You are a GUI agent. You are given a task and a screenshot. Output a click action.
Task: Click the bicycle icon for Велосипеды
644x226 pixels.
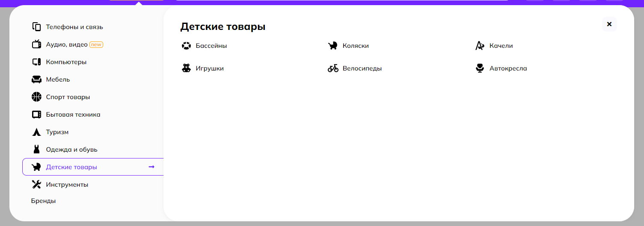pyautogui.click(x=333, y=68)
